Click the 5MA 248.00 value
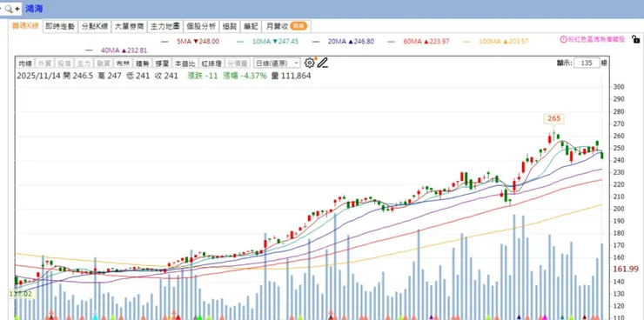This screenshot has height=320, width=644. click(206, 42)
